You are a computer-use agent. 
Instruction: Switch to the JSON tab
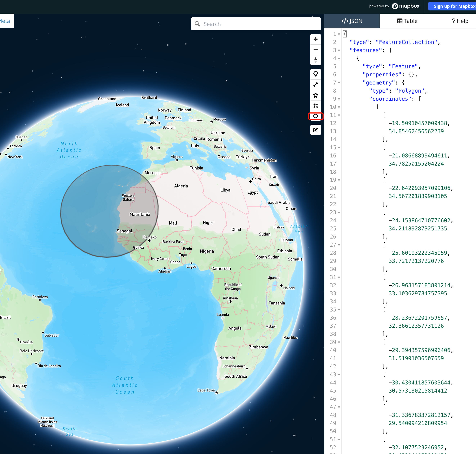(x=352, y=21)
